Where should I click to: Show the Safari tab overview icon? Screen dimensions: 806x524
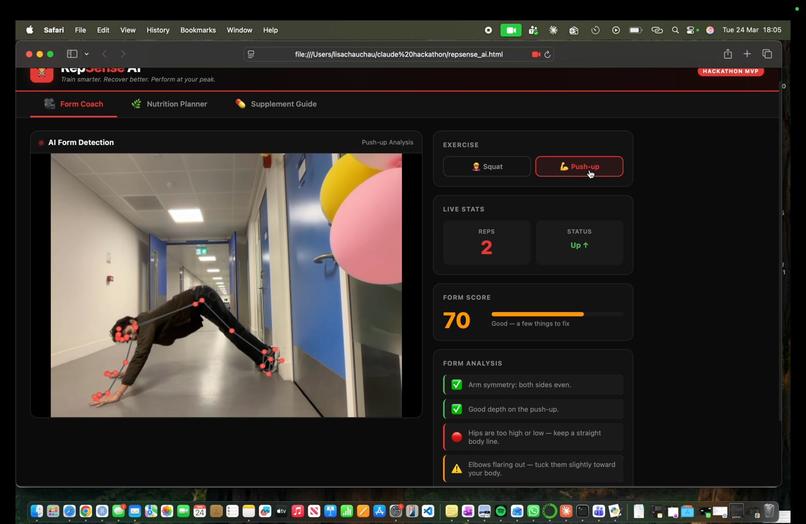coord(767,54)
